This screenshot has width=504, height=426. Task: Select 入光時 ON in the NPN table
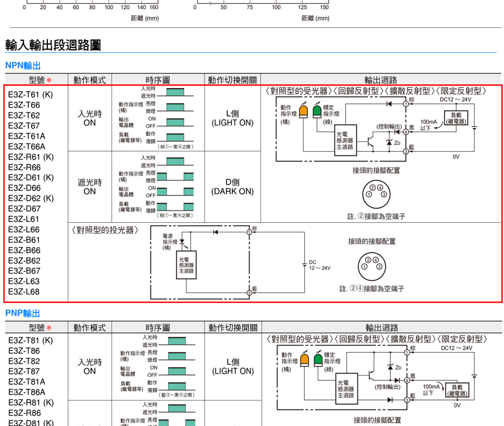point(90,118)
